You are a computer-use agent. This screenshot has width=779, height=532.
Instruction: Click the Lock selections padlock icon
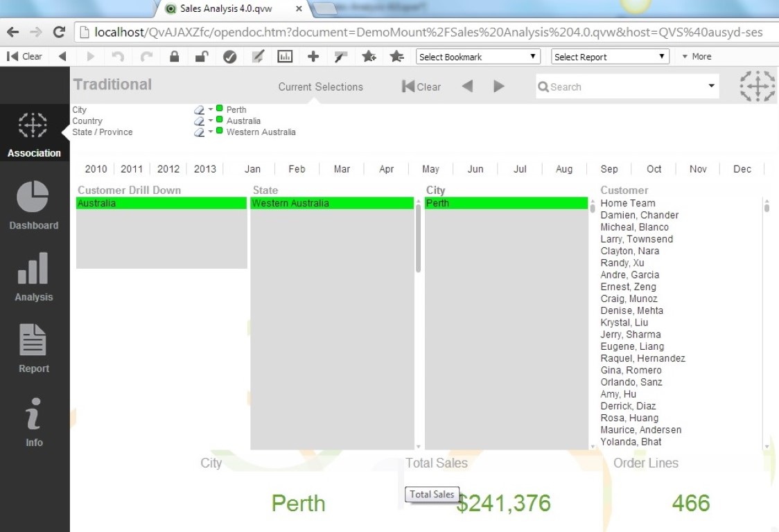[174, 57]
